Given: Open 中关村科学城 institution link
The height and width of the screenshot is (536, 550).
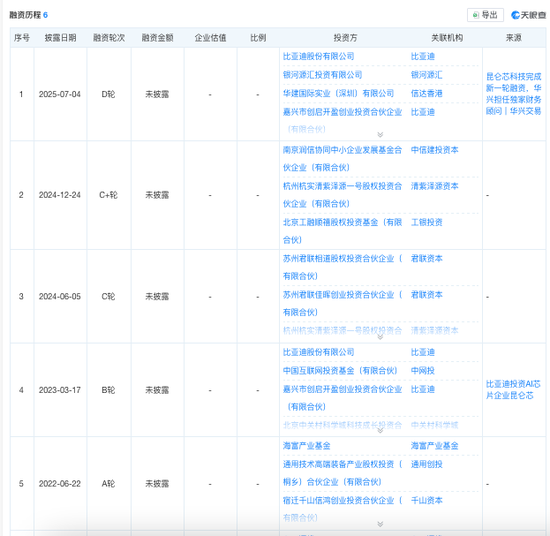Looking at the screenshot, I should 435,426.
